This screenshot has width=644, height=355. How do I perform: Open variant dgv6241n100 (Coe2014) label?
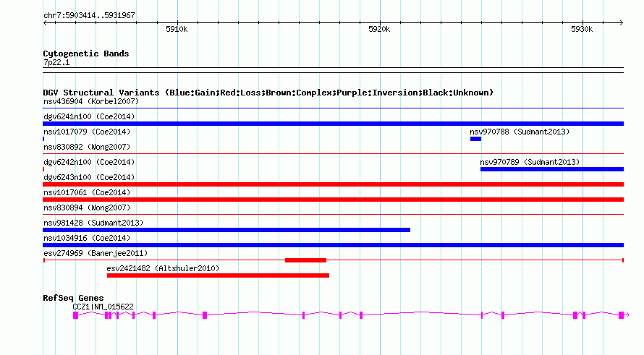(89, 116)
